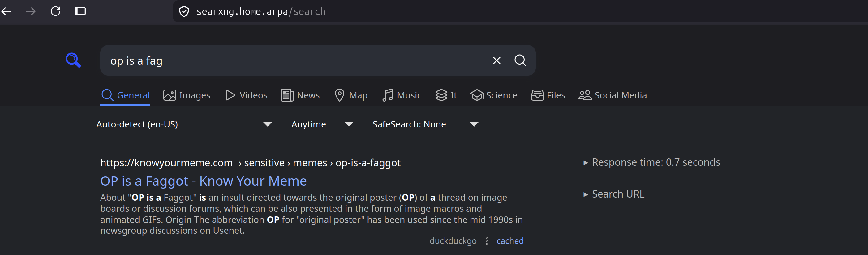Submit the search with the magnifier button
The image size is (868, 255).
(x=520, y=61)
